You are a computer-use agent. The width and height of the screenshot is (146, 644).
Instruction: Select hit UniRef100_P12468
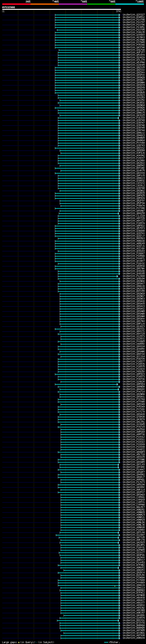133,276
